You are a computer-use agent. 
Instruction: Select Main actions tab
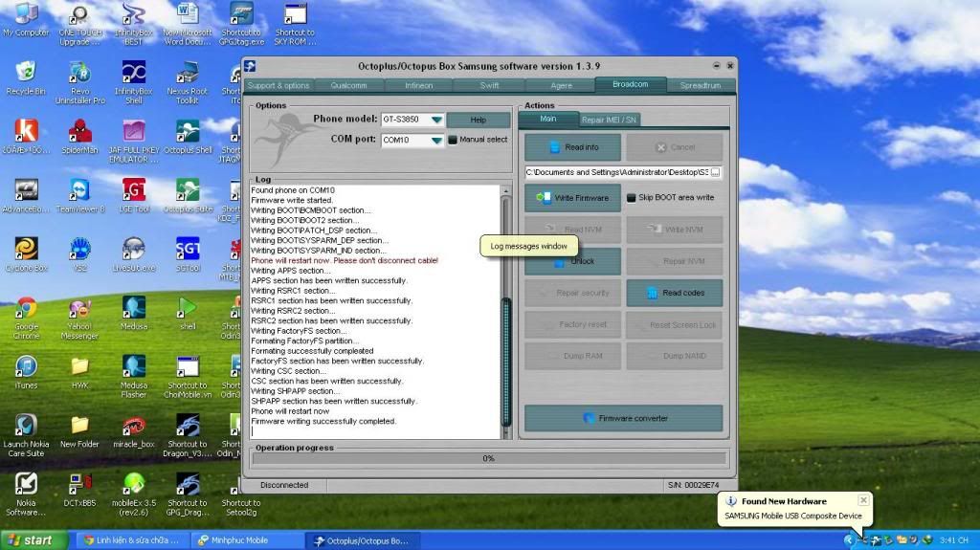(548, 119)
